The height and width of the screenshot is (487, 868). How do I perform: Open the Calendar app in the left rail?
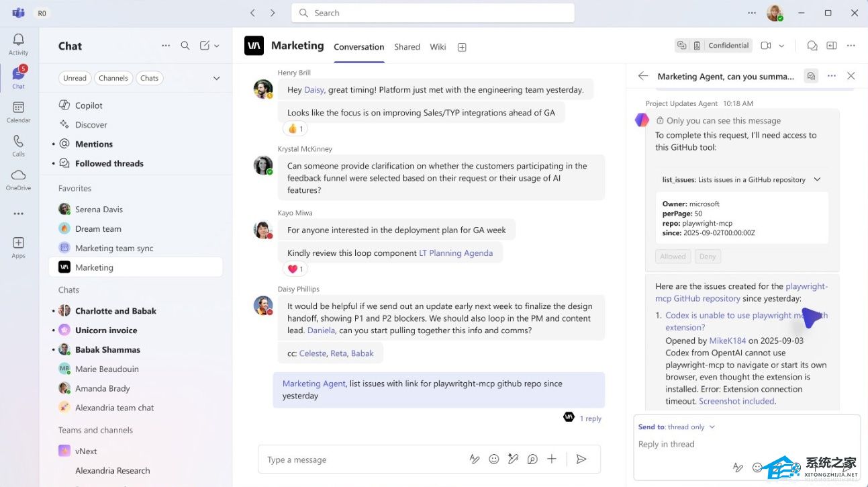tap(18, 112)
